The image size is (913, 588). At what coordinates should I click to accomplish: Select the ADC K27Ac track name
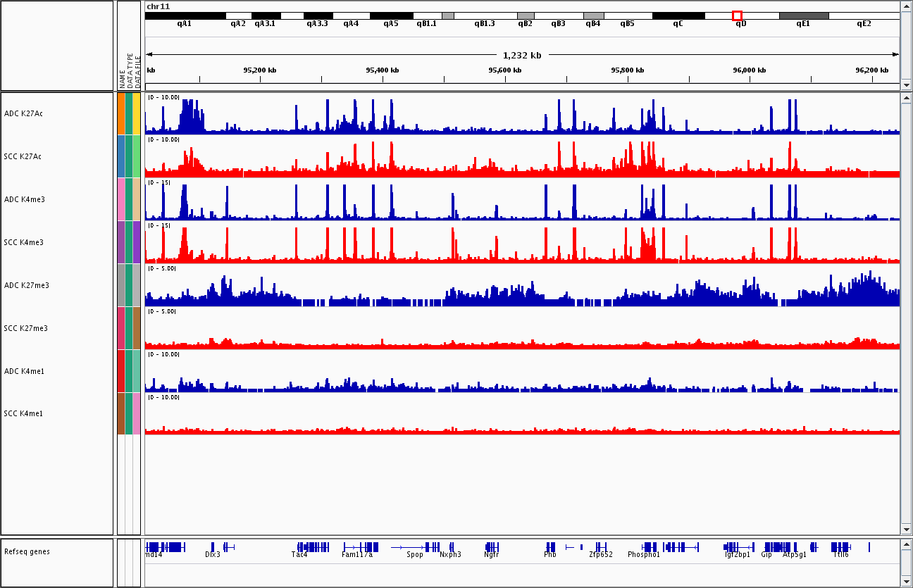pyautogui.click(x=23, y=113)
